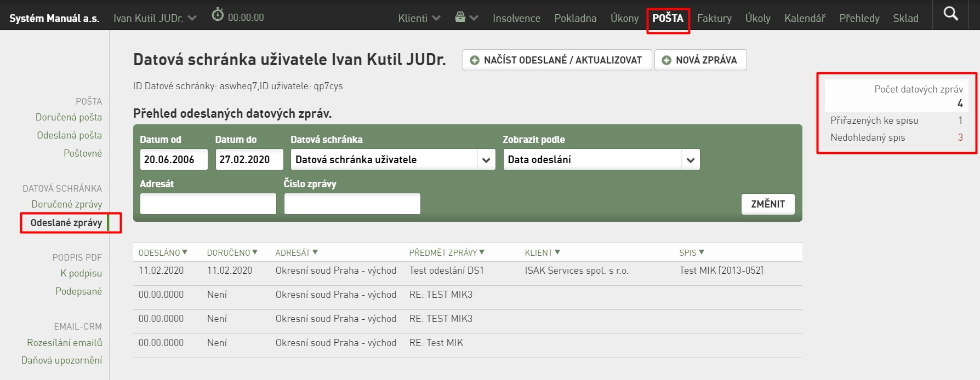
Task: Click the Adresát input field
Action: (208, 204)
